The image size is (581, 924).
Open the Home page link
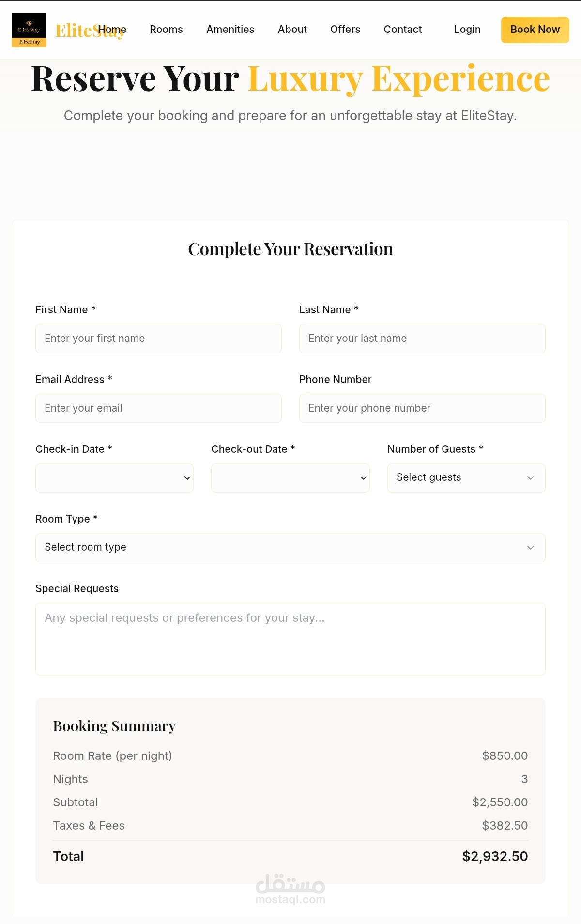pyautogui.click(x=112, y=30)
